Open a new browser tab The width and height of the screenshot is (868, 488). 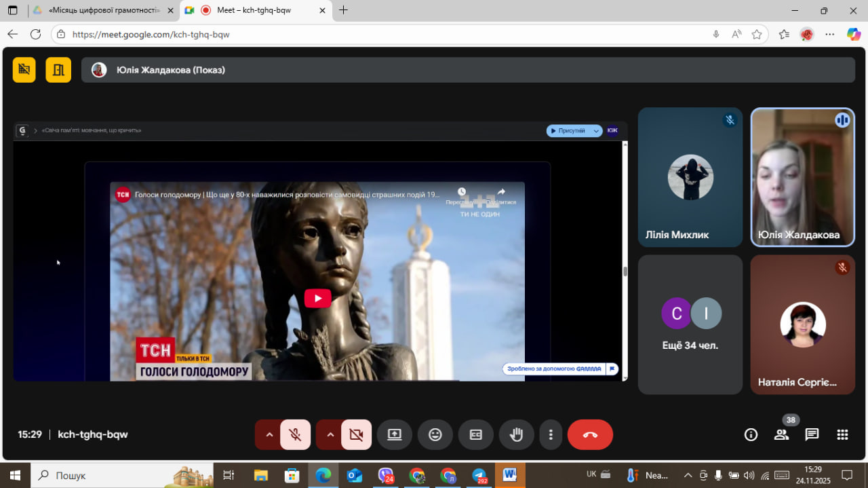[343, 10]
